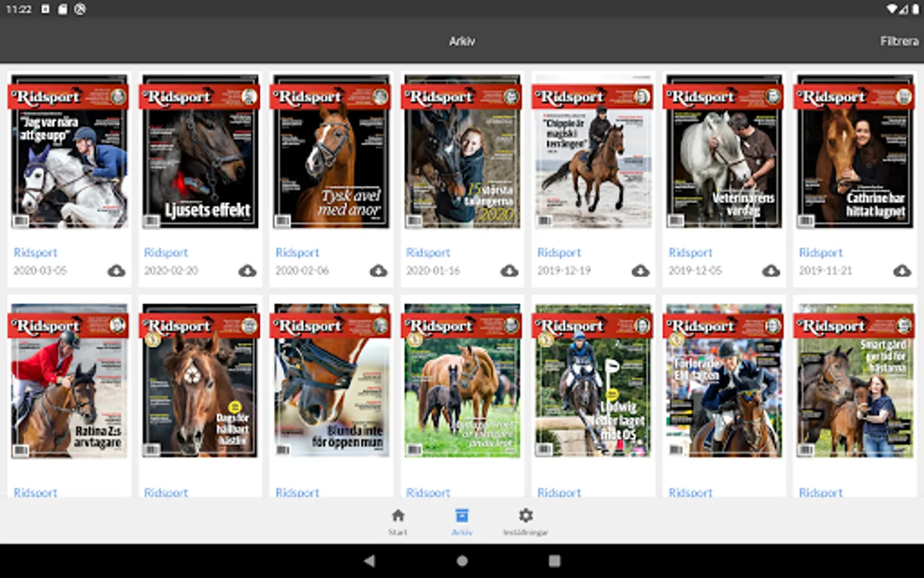The height and width of the screenshot is (578, 924).
Task: Click Ridsport title above 2020-02-06
Action: point(297,252)
